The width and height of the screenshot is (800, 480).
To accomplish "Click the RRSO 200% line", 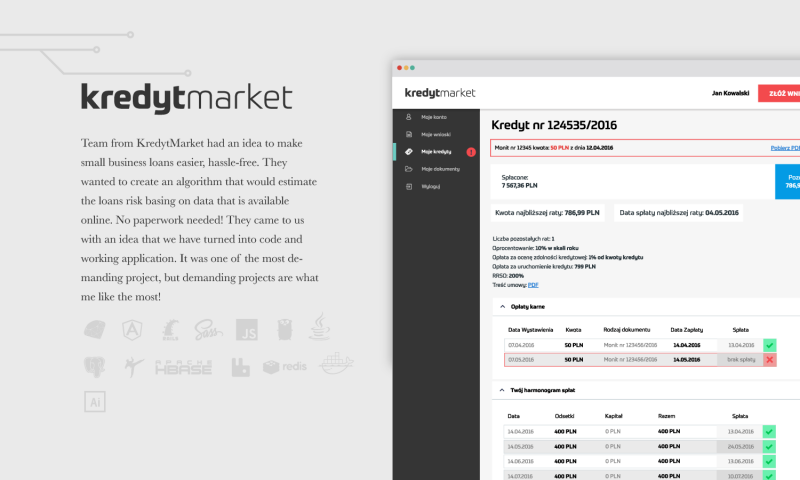I will 508,276.
